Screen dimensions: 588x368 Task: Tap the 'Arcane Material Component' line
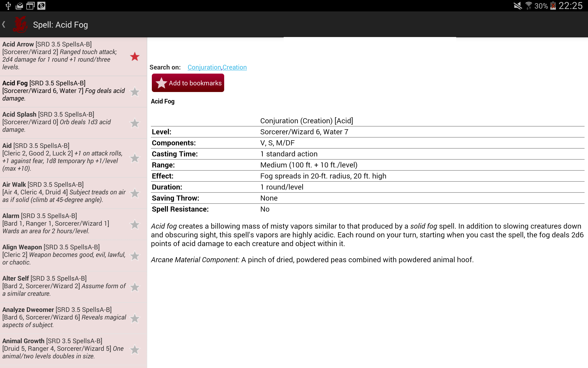(x=312, y=260)
